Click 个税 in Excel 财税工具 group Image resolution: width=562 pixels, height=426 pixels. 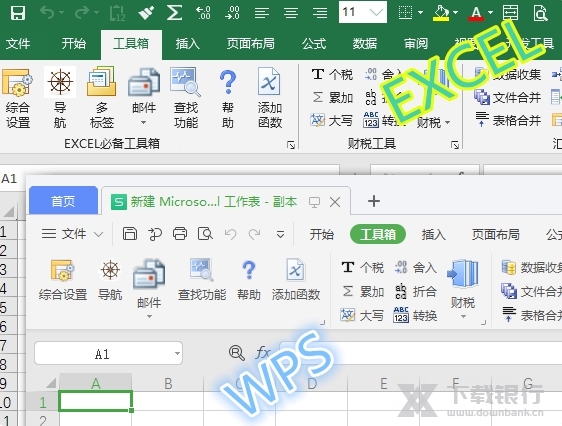point(332,75)
